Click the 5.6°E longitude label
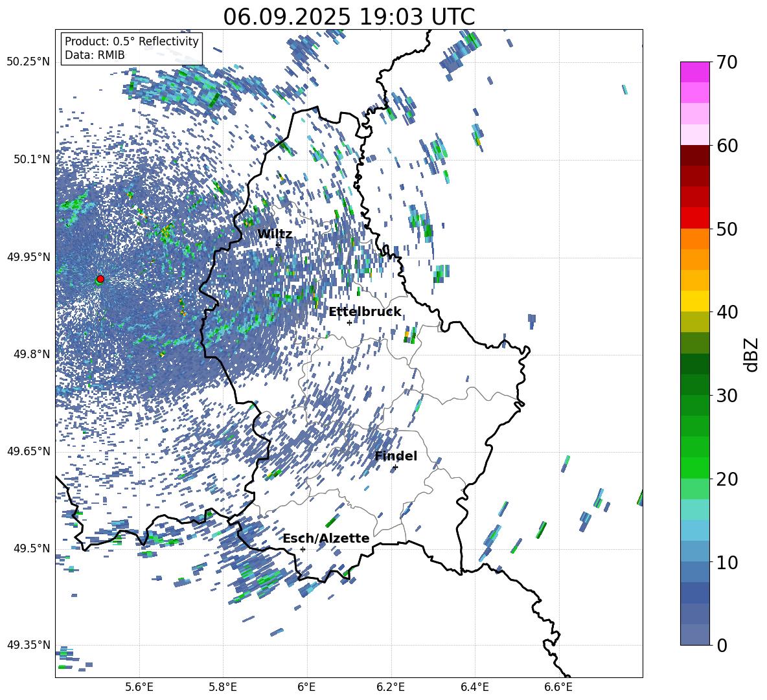 (139, 687)
